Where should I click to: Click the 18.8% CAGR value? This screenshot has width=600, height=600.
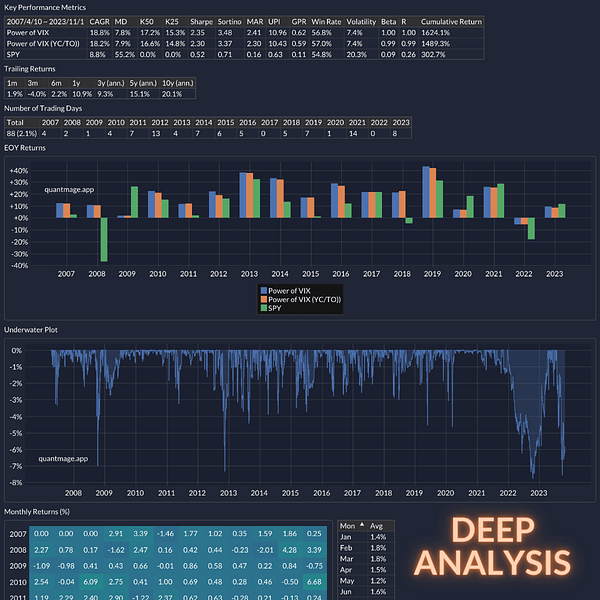point(99,33)
